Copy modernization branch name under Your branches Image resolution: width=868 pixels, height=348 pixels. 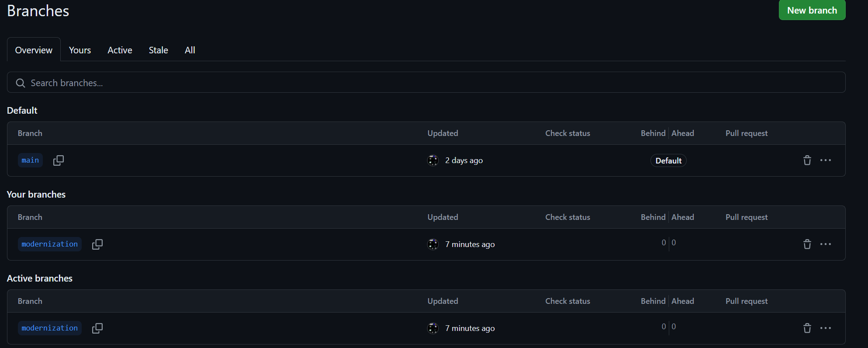coord(97,244)
